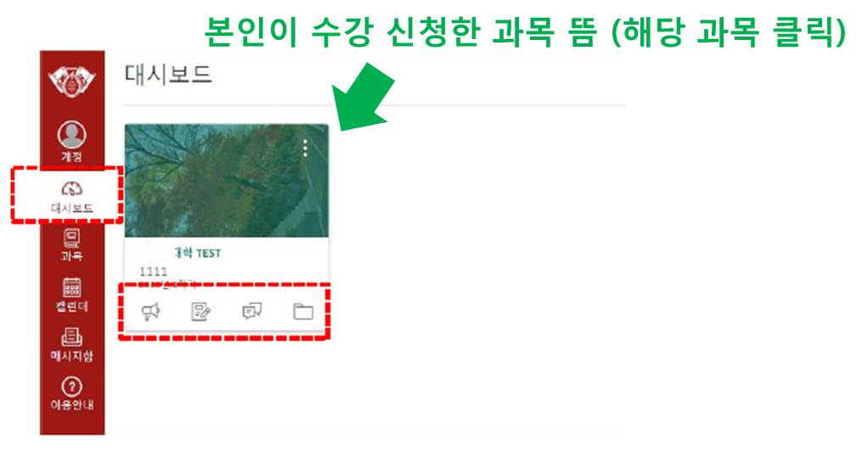Open the 개학 TEST course title link
868x451 pixels.
(198, 253)
